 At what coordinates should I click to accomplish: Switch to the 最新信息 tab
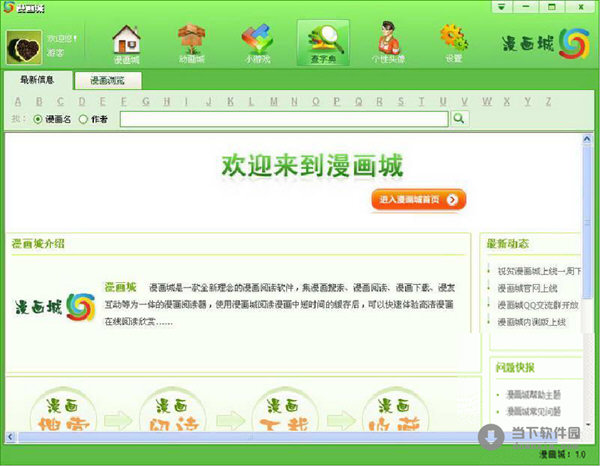(x=38, y=80)
